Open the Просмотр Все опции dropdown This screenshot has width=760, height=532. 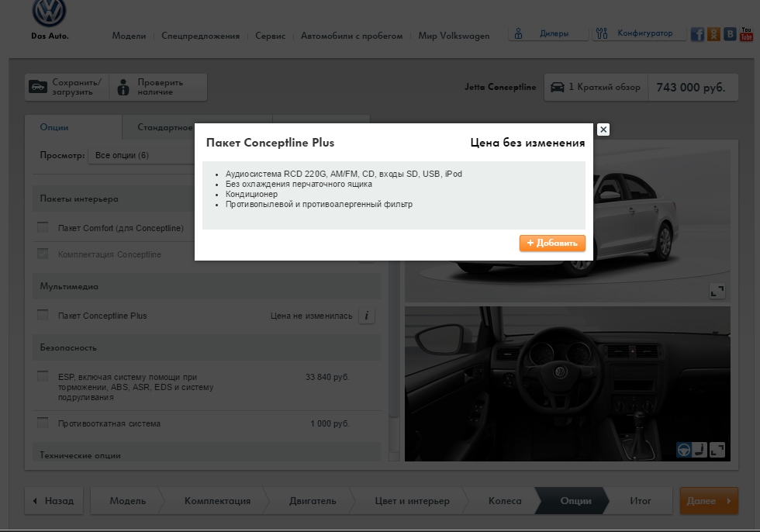coord(141,156)
